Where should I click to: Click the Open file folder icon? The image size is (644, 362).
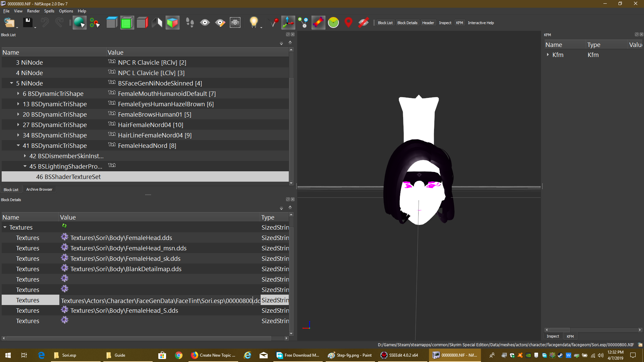[x=9, y=22]
